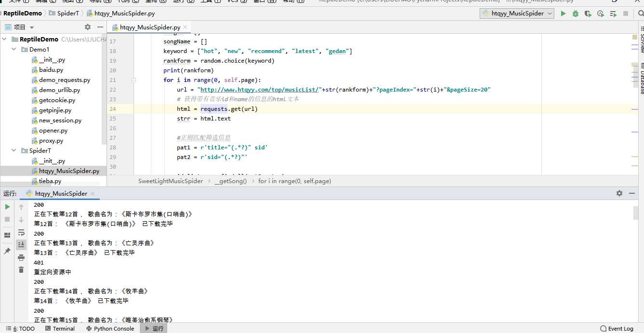This screenshot has width=644, height=333.
Task: Click the htqyy.com URL in line 22
Action: 260,90
